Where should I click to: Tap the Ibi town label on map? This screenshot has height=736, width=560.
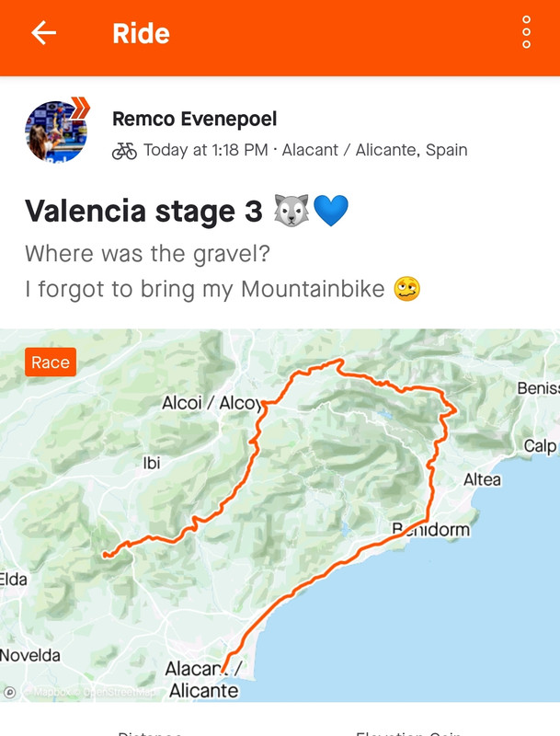click(152, 464)
